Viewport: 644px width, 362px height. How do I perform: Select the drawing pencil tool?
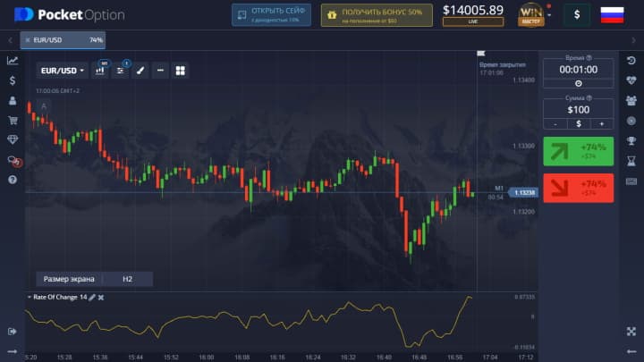click(x=140, y=71)
